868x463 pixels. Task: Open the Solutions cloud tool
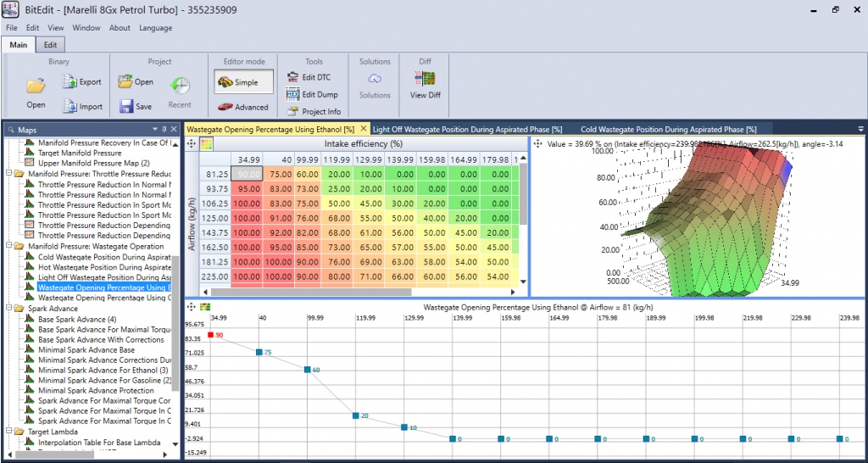[375, 78]
